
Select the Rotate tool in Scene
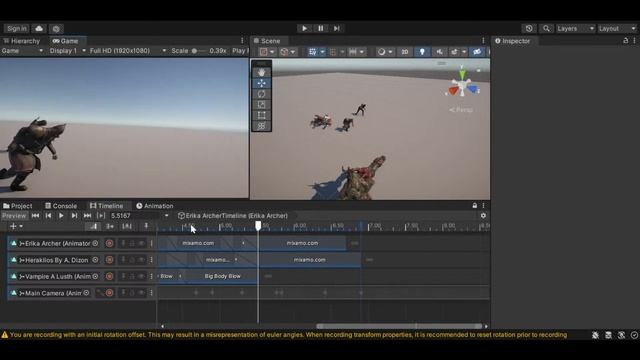click(x=261, y=94)
